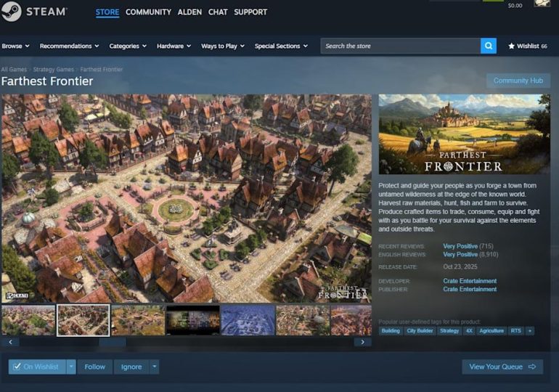Select the 4X tag
The height and width of the screenshot is (392, 559).
pyautogui.click(x=469, y=331)
